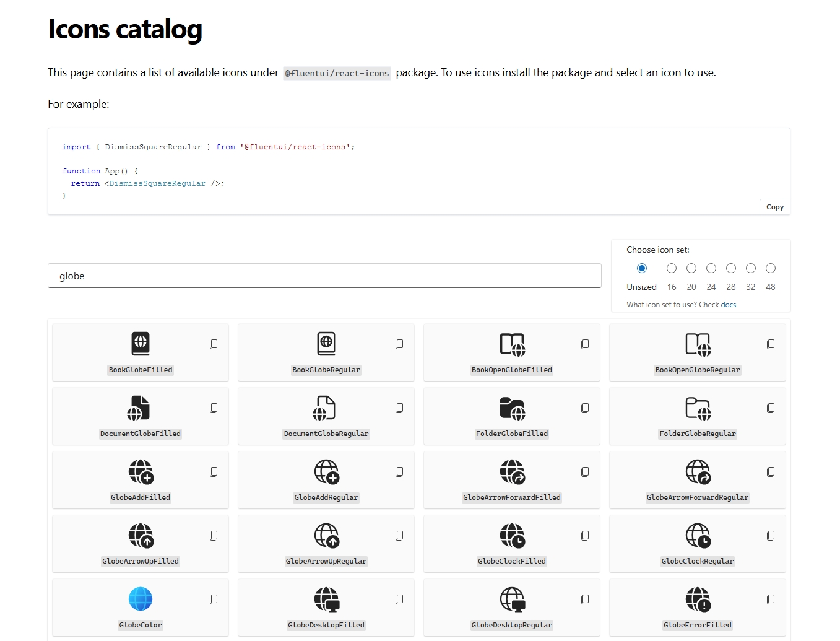Copy the GlobeDesktopRegular icon to clipboard
840x641 pixels.
(584, 600)
